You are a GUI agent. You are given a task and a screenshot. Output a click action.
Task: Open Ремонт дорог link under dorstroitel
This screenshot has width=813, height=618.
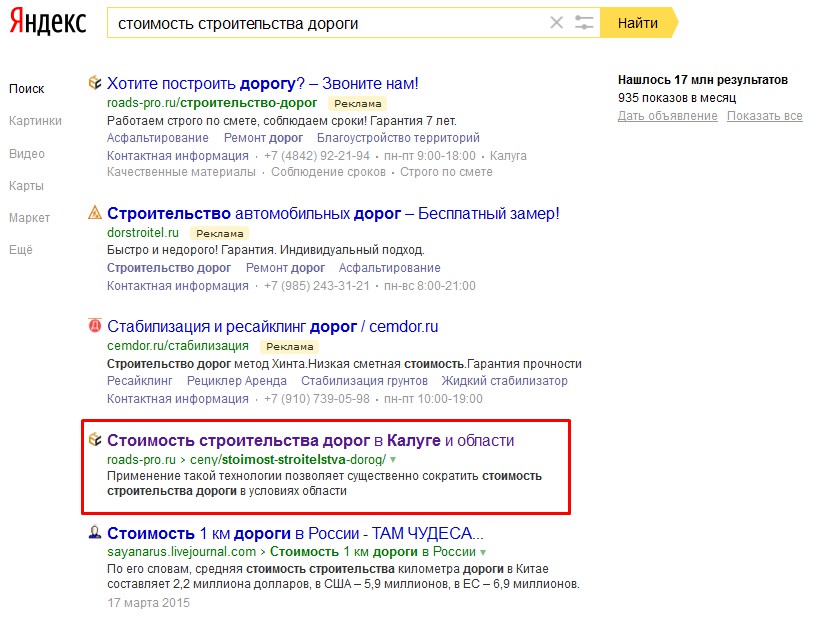(285, 268)
